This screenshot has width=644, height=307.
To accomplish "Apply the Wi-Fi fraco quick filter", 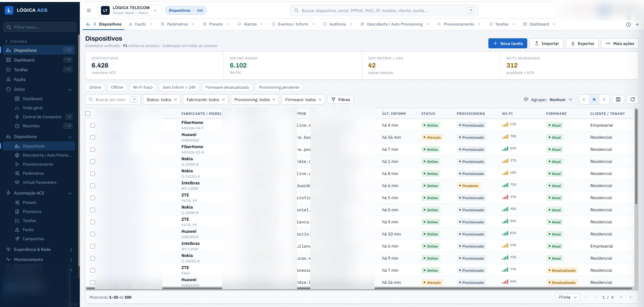I will [x=143, y=87].
